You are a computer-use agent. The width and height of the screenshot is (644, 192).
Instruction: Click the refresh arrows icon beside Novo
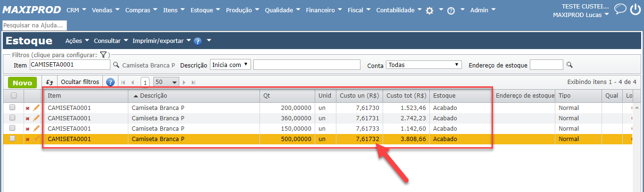tap(49, 82)
